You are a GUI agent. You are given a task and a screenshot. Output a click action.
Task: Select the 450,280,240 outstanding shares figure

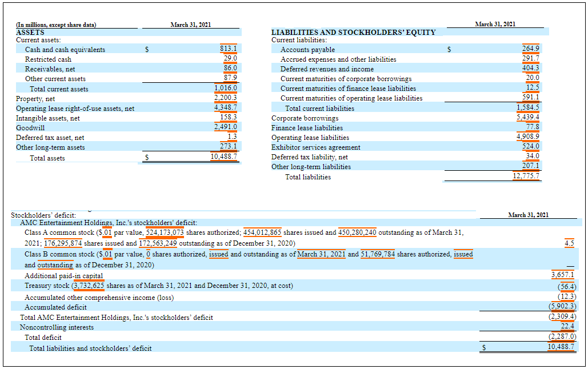point(357,233)
